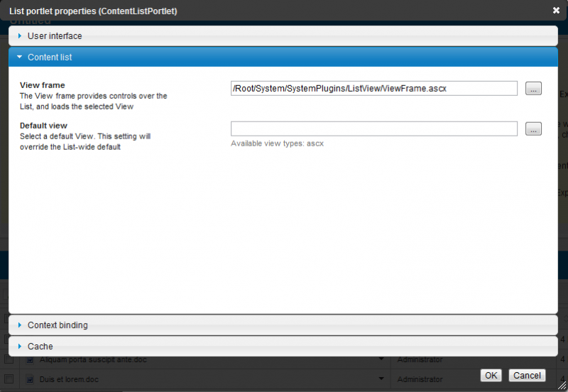Click Word icon beside Aliquam porta suscipit ante.doc
The height and width of the screenshot is (392, 568).
[30, 360]
